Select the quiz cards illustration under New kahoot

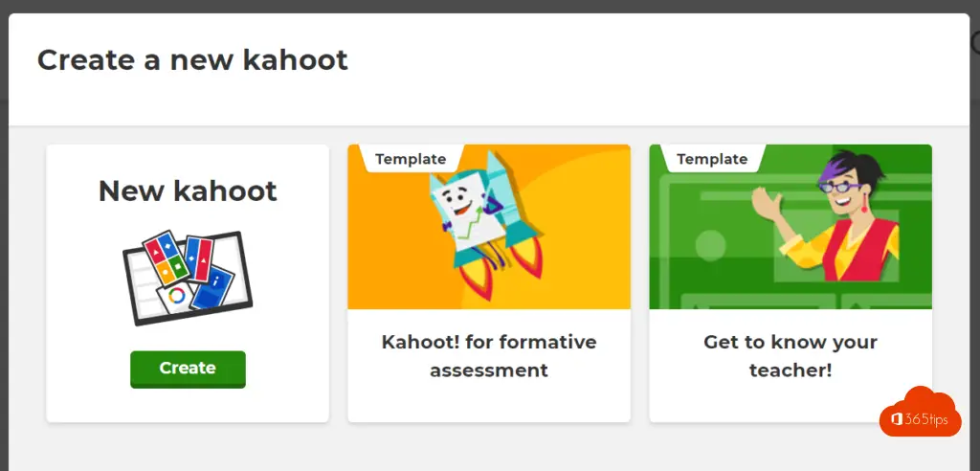(x=188, y=278)
